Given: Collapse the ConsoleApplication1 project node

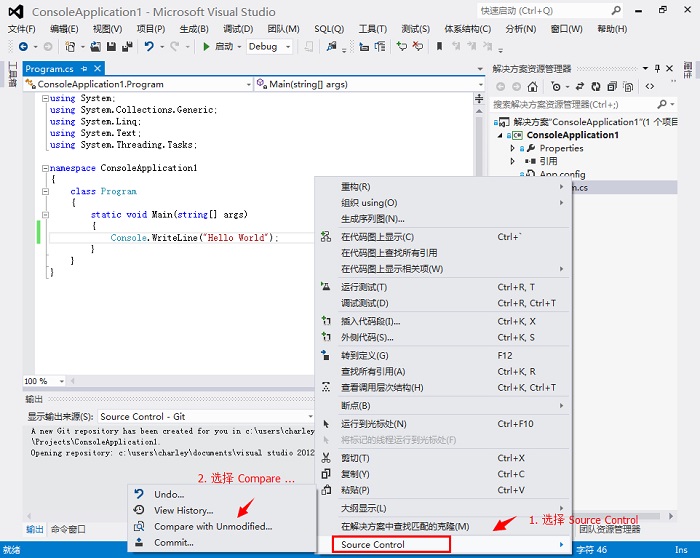Looking at the screenshot, I should pos(500,135).
